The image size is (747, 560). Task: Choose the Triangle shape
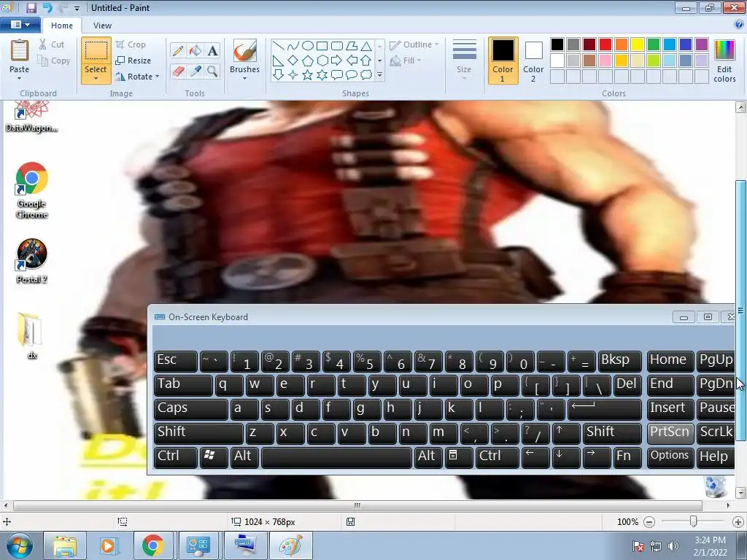click(366, 46)
